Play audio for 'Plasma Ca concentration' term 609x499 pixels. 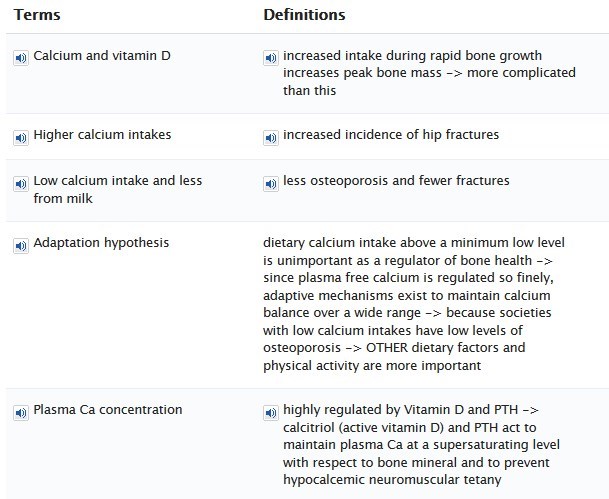(x=21, y=412)
